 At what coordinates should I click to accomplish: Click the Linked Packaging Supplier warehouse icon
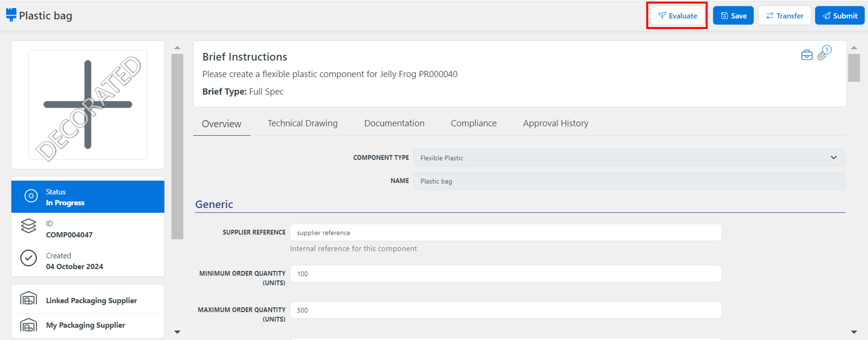pyautogui.click(x=29, y=298)
